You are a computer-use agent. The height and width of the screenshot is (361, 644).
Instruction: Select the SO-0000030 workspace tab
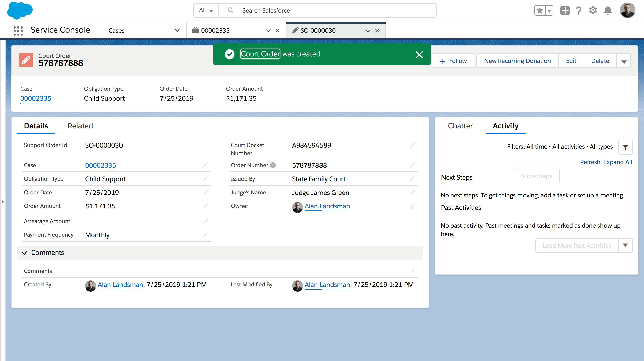(x=318, y=30)
